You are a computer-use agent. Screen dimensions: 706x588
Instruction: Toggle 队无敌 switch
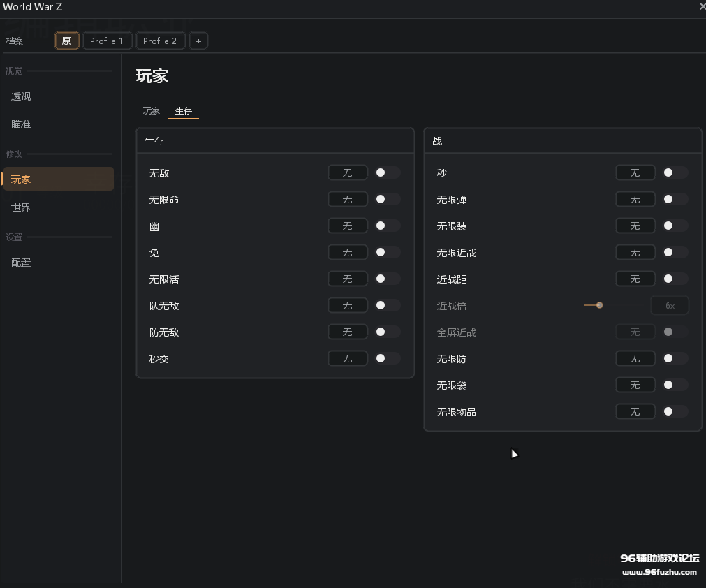[388, 305]
